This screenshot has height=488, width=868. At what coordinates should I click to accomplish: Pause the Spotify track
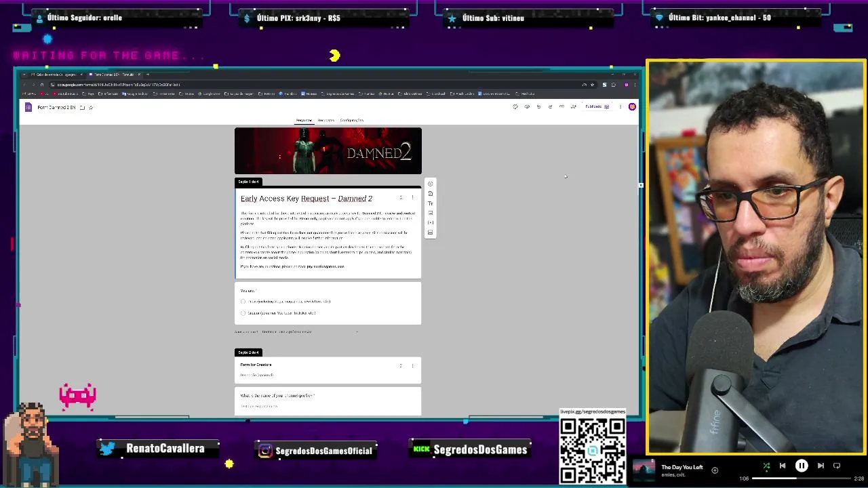(802, 466)
